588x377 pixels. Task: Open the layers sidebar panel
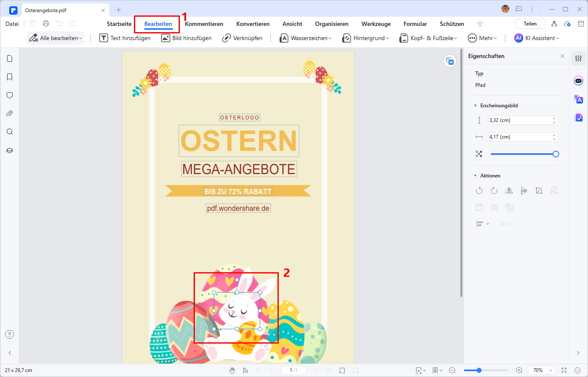tap(10, 150)
